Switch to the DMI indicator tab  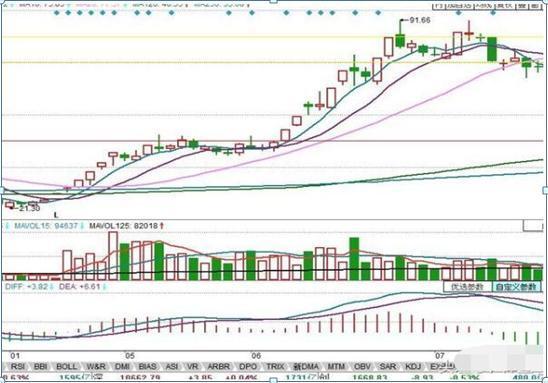(x=122, y=366)
